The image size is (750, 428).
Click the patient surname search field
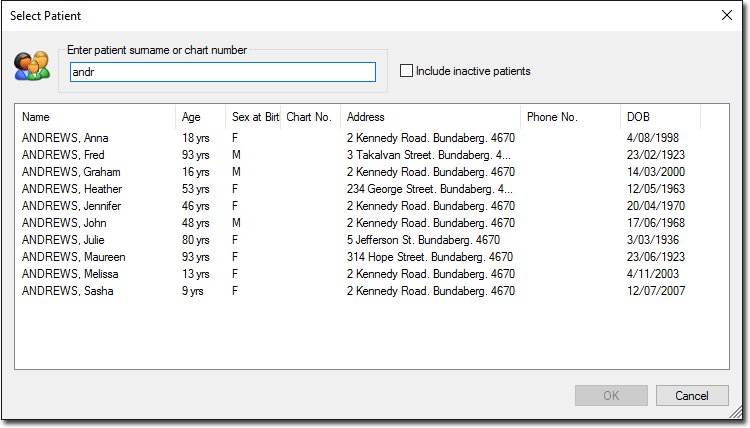[223, 72]
